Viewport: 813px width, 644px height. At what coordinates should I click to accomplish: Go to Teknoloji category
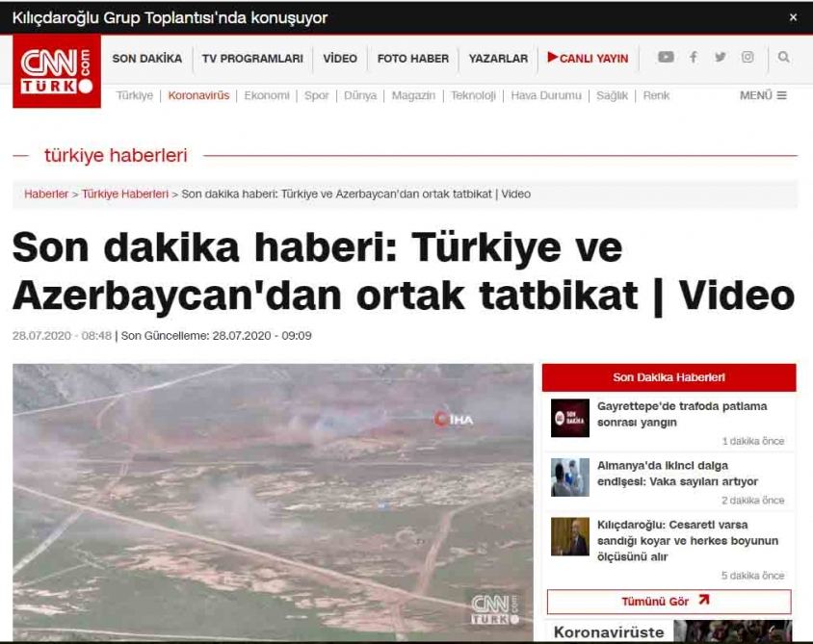(473, 95)
